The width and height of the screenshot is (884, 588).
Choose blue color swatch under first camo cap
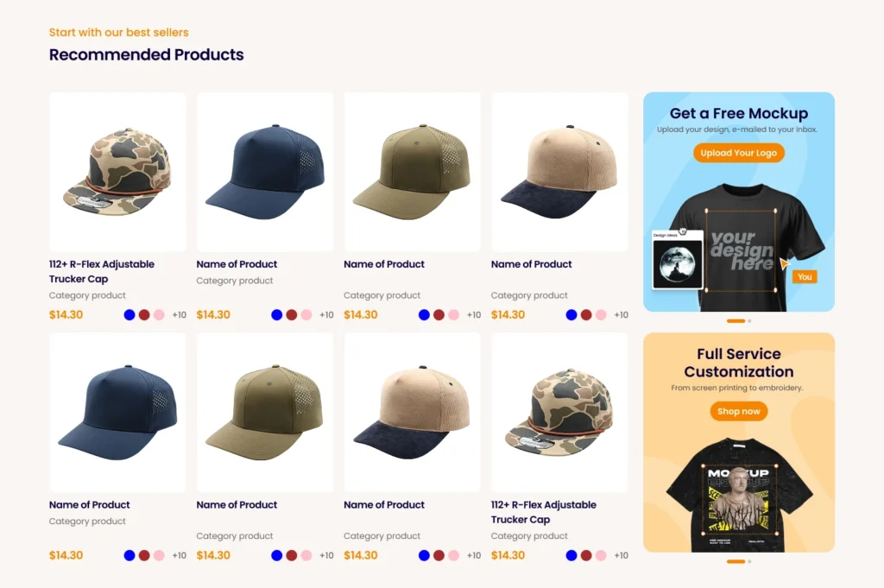[x=129, y=314]
